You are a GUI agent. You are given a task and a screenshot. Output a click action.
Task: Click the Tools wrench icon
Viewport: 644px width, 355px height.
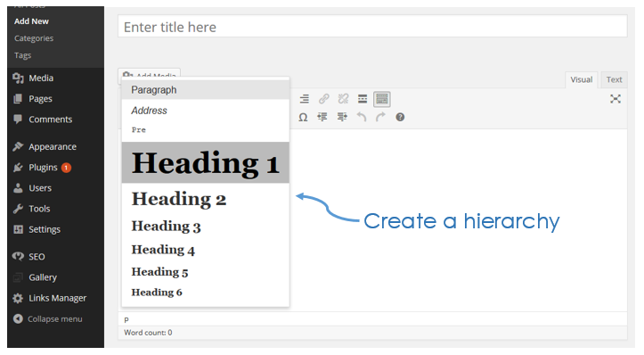tap(18, 209)
